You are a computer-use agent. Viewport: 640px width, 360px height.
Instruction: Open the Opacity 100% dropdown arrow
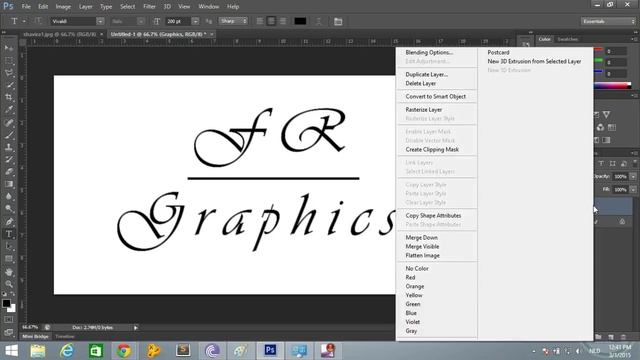(633, 177)
